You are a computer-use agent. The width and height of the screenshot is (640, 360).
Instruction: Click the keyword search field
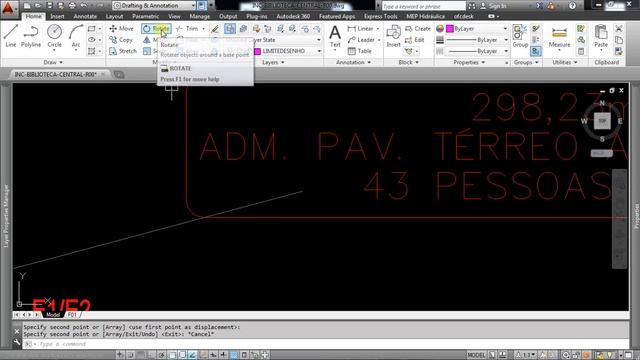(423, 6)
